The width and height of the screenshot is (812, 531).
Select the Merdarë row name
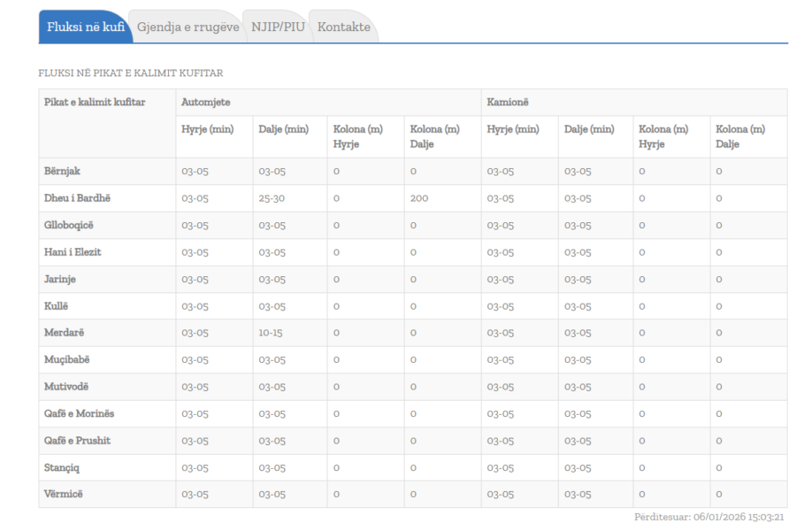click(64, 333)
